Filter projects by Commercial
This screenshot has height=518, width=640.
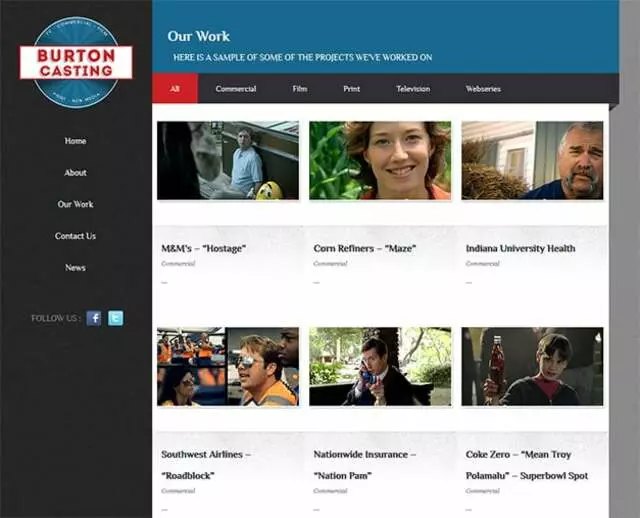236,89
